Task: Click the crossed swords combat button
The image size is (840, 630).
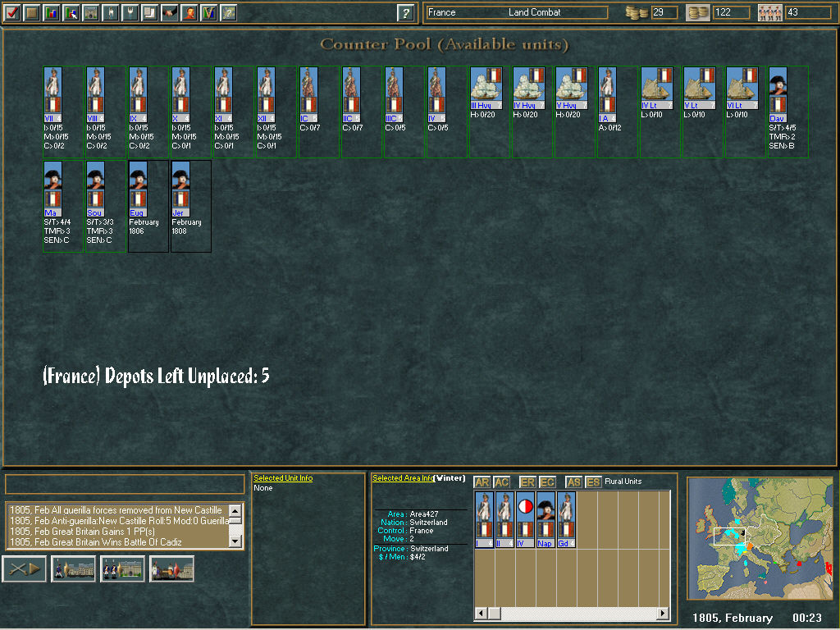Action: coord(24,568)
